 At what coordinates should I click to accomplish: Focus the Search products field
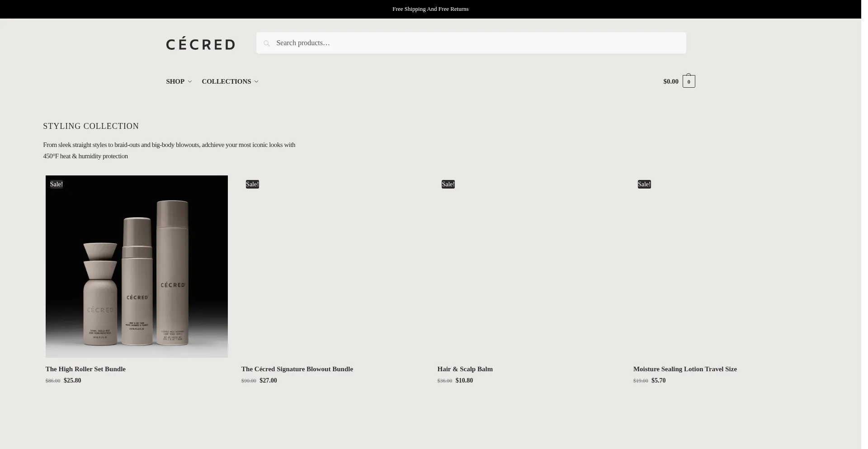[471, 43]
